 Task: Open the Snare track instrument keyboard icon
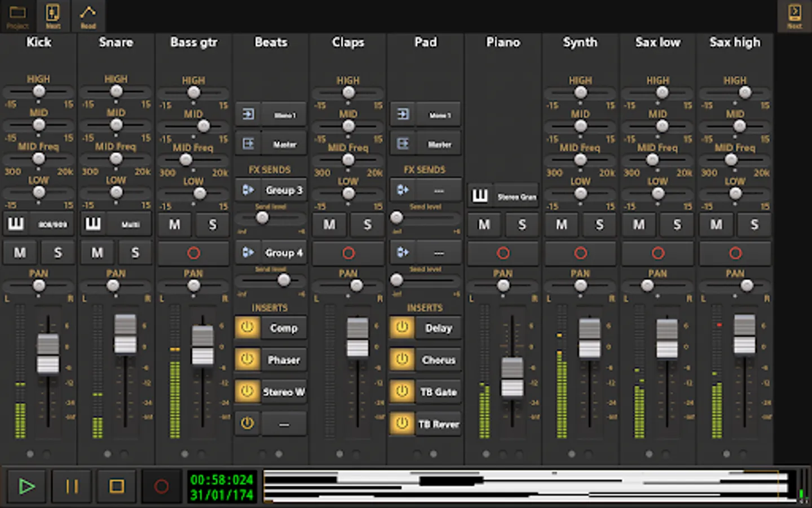point(93,224)
